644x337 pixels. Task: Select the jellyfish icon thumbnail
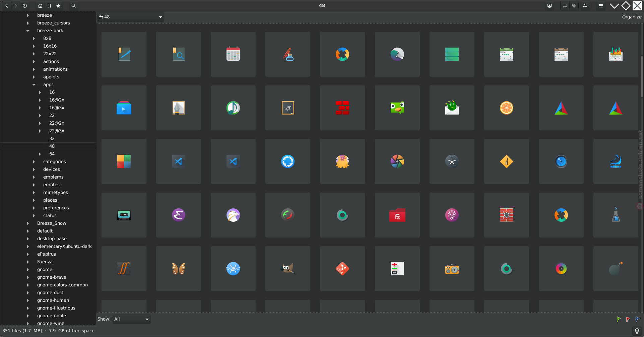click(342, 161)
